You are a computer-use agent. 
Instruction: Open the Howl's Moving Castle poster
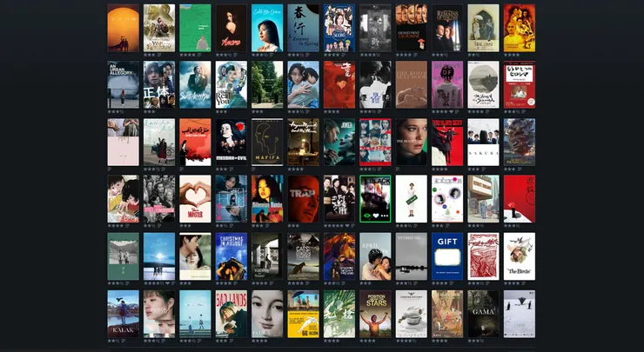pyautogui.click(x=520, y=142)
